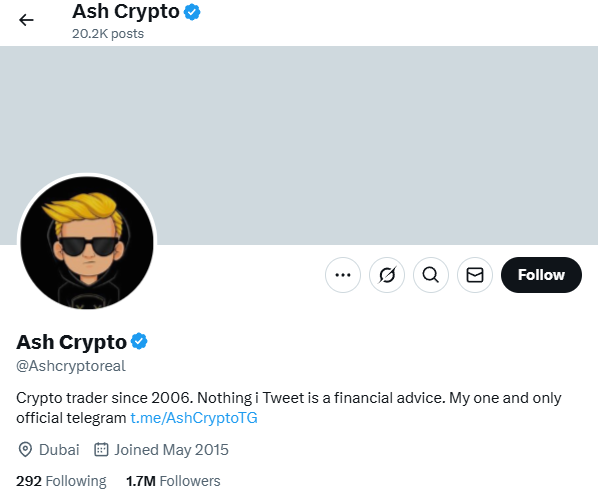Go back using the arrow icon
The height and width of the screenshot is (502, 598).
point(26,20)
